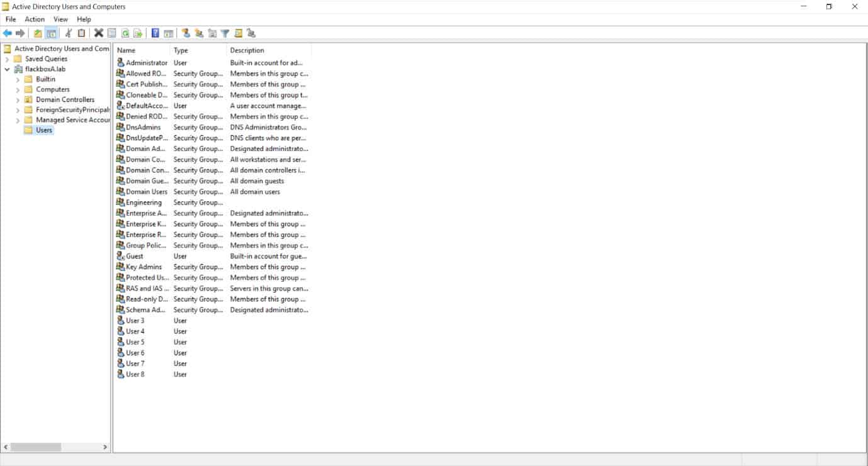This screenshot has height=466, width=868.
Task: Expand the Saved Queries node arrow
Action: 7,59
